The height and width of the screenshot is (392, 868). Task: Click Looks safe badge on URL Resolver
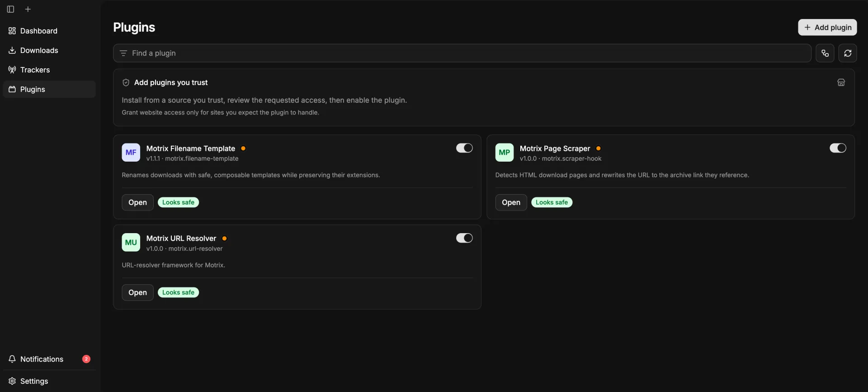178,292
